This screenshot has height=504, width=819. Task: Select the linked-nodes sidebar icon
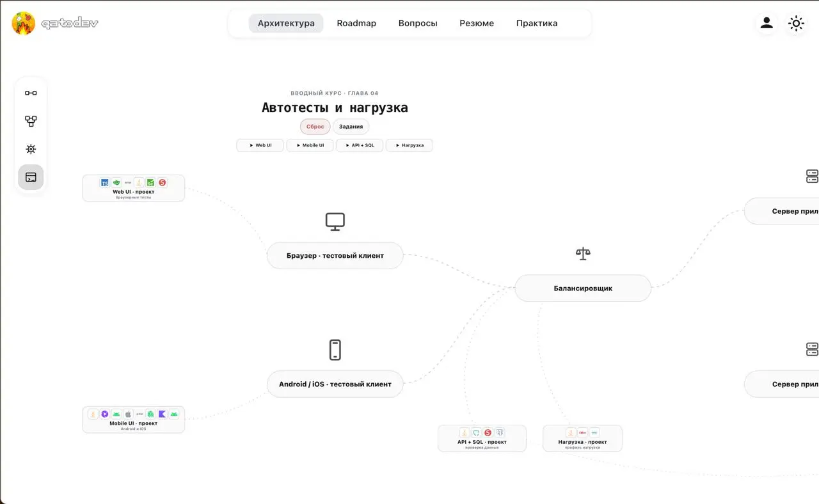pos(31,93)
